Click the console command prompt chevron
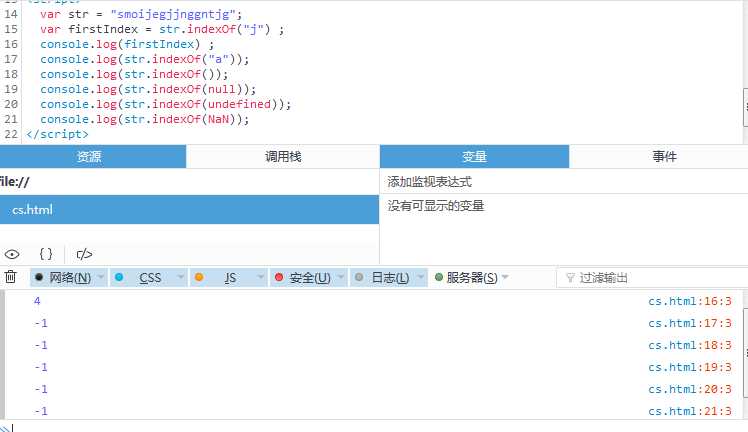748x432 pixels. (6, 428)
